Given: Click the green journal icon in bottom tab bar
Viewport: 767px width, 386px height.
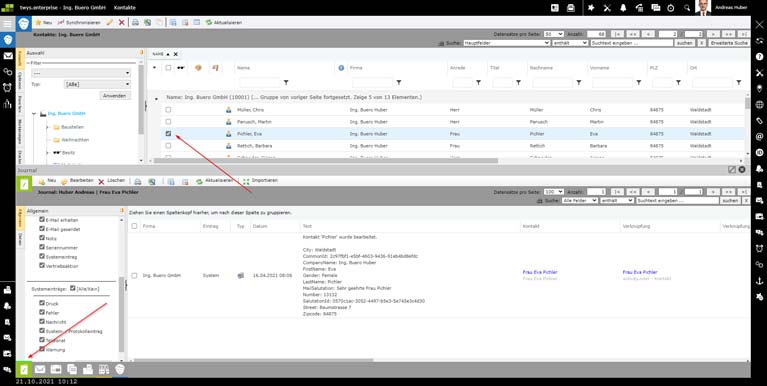Looking at the screenshot, I should [23, 369].
